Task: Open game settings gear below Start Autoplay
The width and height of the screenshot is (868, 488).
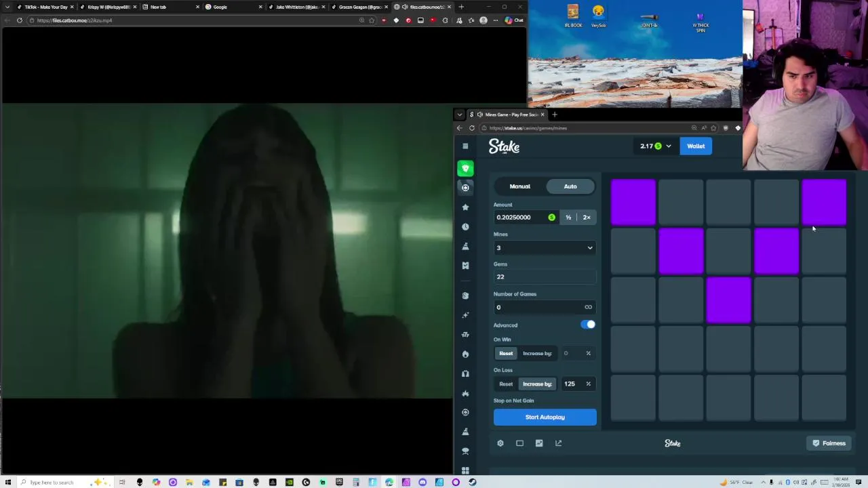Action: 500,443
